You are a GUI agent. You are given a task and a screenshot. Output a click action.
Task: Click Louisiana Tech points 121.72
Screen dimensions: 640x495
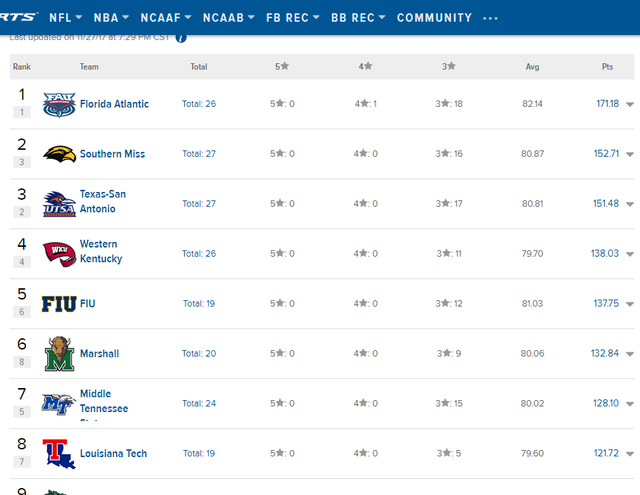pyautogui.click(x=606, y=453)
